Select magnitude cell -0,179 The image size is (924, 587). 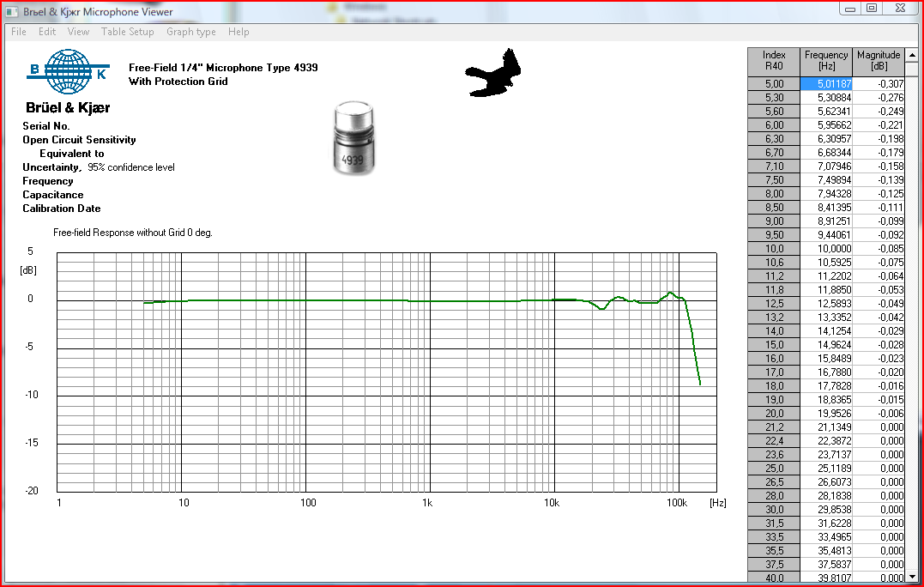879,152
